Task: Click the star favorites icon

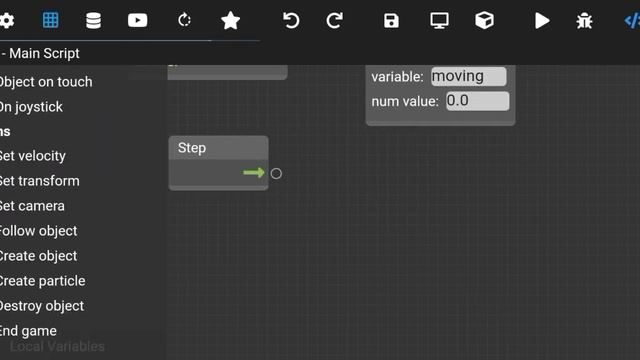Action: 230,20
